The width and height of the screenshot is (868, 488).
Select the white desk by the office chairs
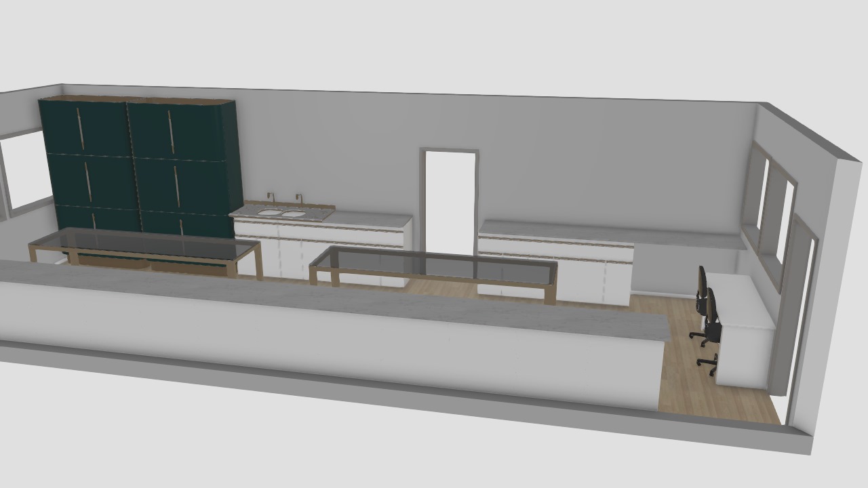(x=743, y=329)
